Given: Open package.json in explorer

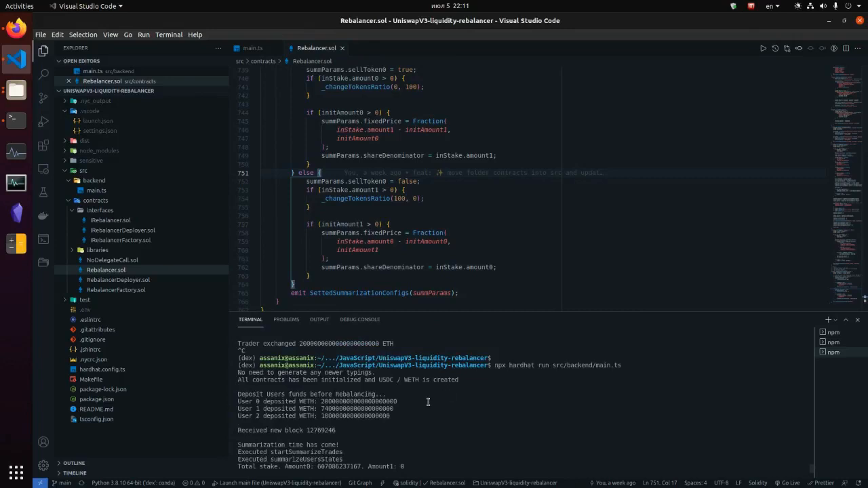Looking at the screenshot, I should (96, 399).
